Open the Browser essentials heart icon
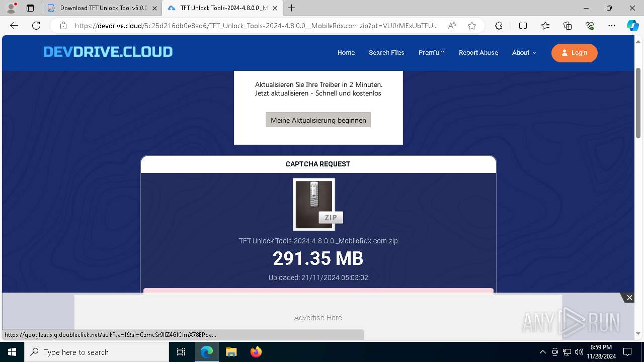This screenshot has height=362, width=644. [x=590, y=26]
